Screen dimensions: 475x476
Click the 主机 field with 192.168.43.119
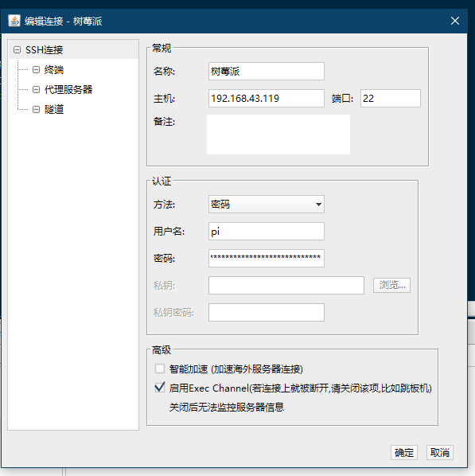pyautogui.click(x=267, y=98)
